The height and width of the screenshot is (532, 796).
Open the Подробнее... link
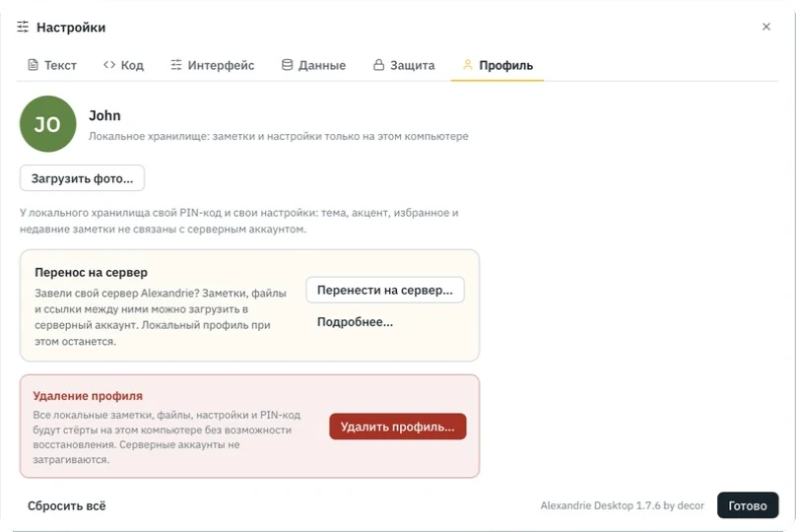[x=355, y=322]
